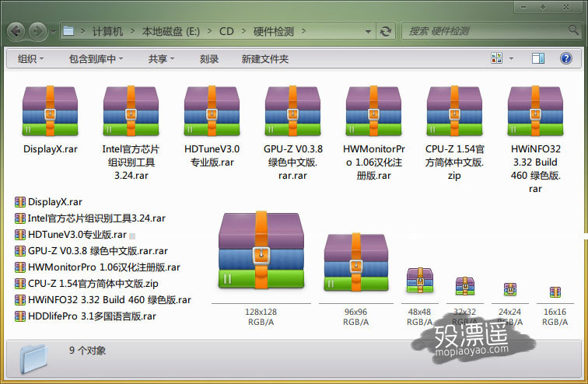Click 刻录 in the toolbar

[x=209, y=59]
